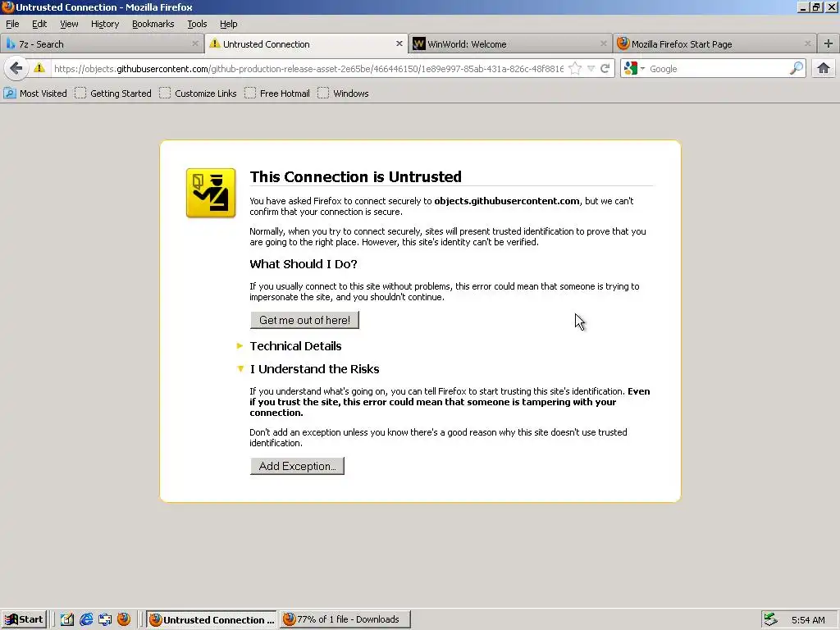The image size is (840, 630).
Task: Click the What Should I Do? heading
Action: 304,264
